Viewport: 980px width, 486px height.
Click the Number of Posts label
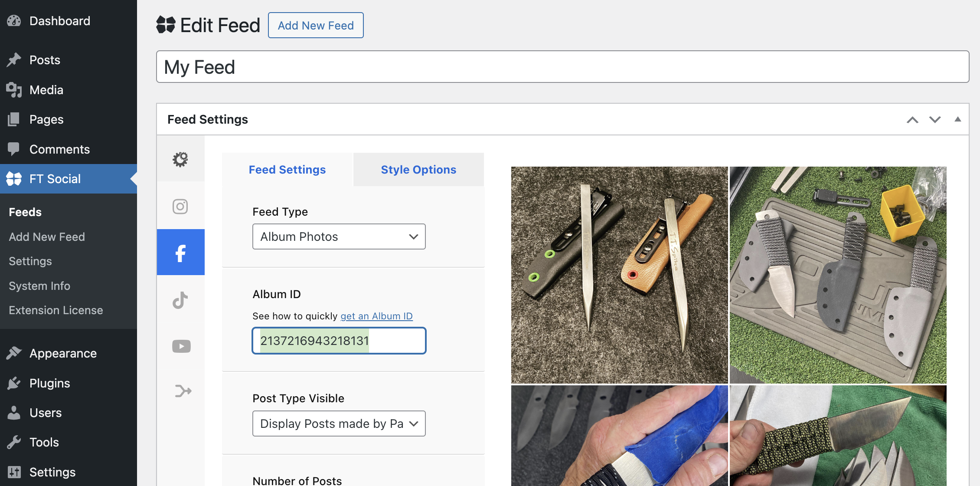pos(297,480)
